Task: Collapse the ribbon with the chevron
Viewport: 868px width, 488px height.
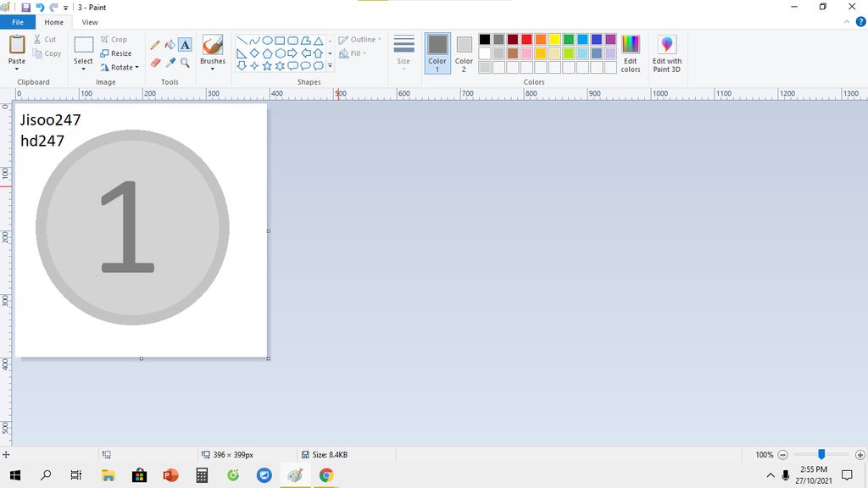Action: tap(847, 22)
